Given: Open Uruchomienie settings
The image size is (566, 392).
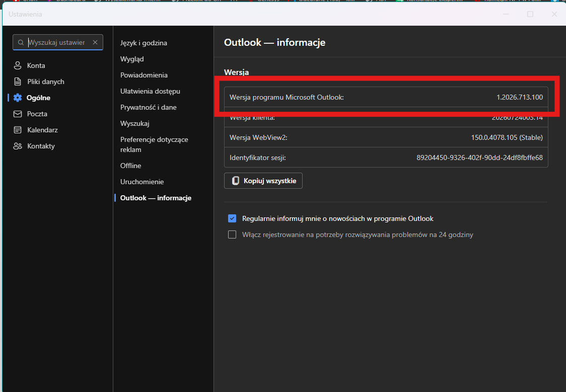Looking at the screenshot, I should pyautogui.click(x=142, y=182).
